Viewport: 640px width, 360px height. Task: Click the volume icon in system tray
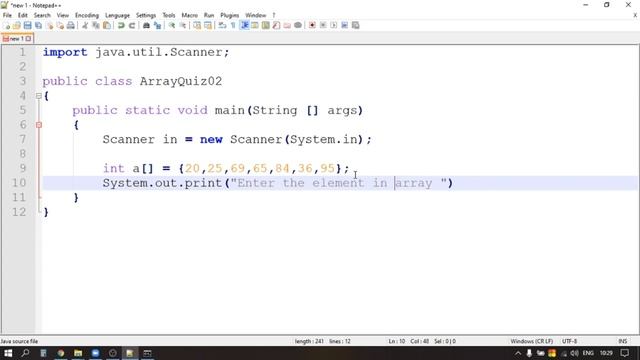[574, 353]
